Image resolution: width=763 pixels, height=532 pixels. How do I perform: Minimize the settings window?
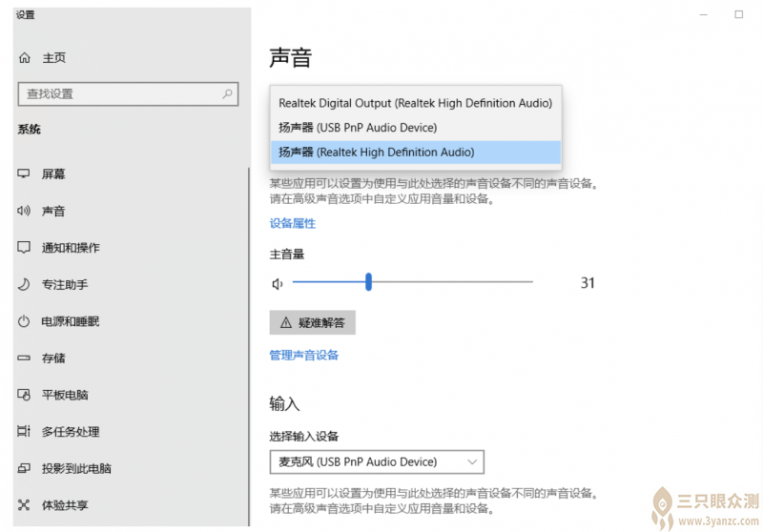[704, 14]
